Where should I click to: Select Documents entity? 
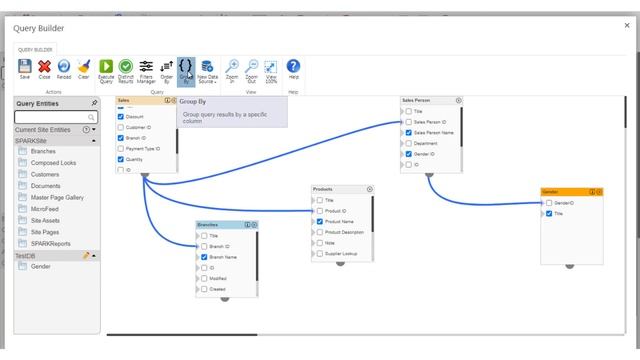tap(45, 186)
